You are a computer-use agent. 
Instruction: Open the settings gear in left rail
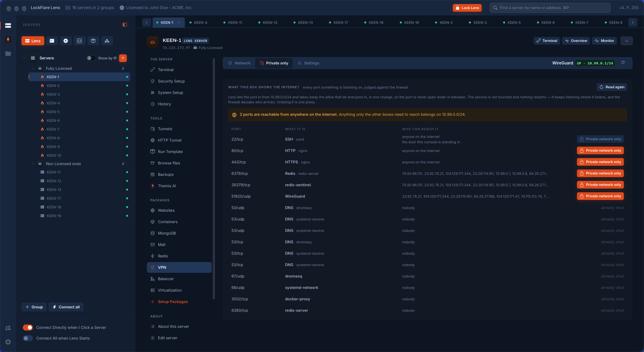coord(8,342)
